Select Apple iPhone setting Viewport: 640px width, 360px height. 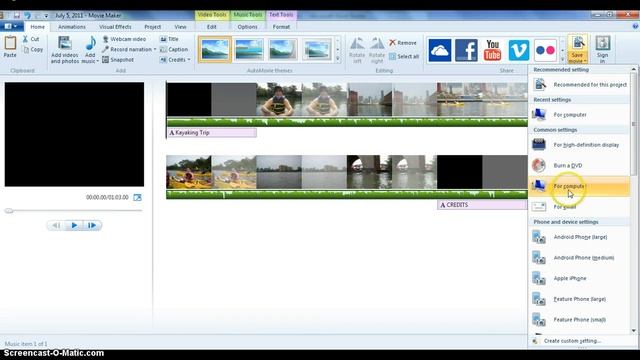[579, 278]
